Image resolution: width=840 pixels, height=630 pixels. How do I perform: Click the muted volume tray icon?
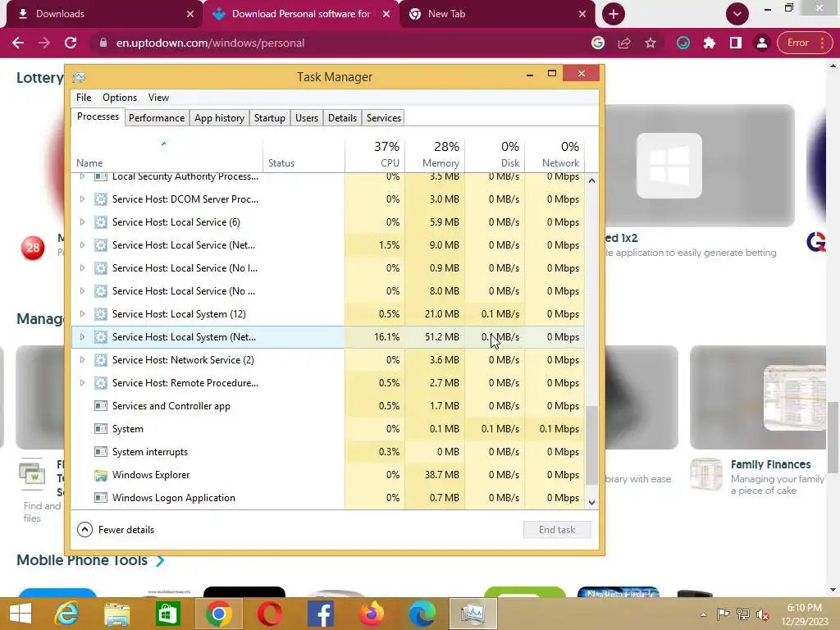[x=762, y=614]
